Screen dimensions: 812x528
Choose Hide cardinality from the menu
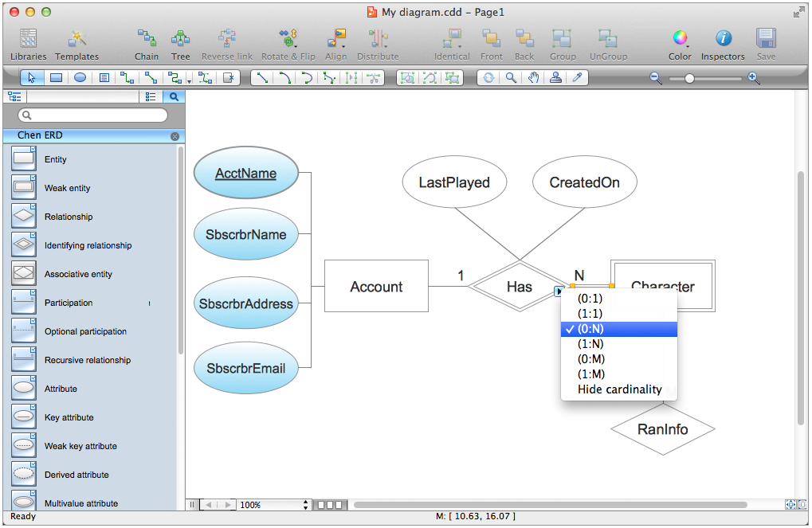click(x=619, y=389)
